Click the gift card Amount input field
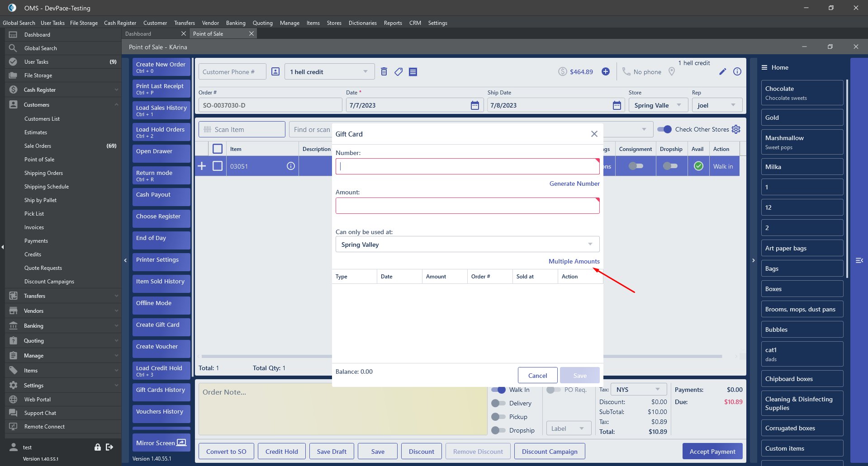 click(x=467, y=206)
